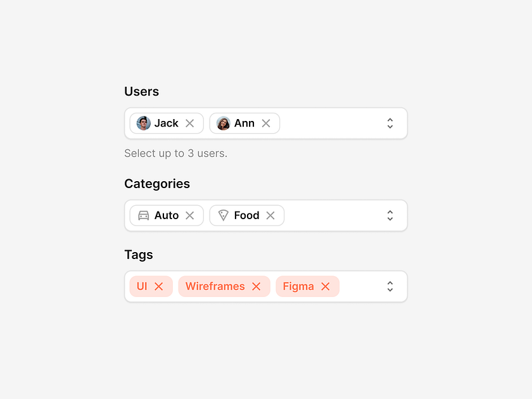Select the Figma tag label

tap(298, 286)
